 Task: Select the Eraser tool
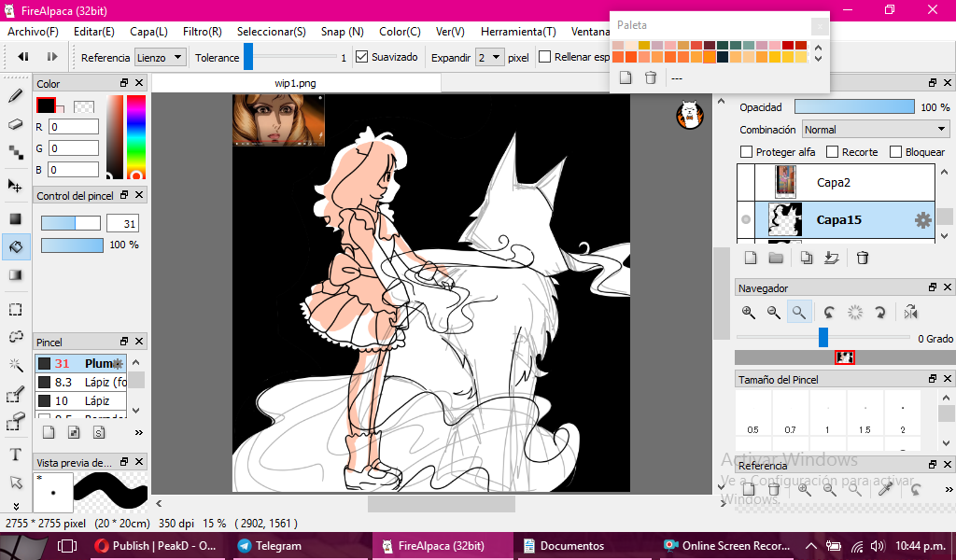16,124
